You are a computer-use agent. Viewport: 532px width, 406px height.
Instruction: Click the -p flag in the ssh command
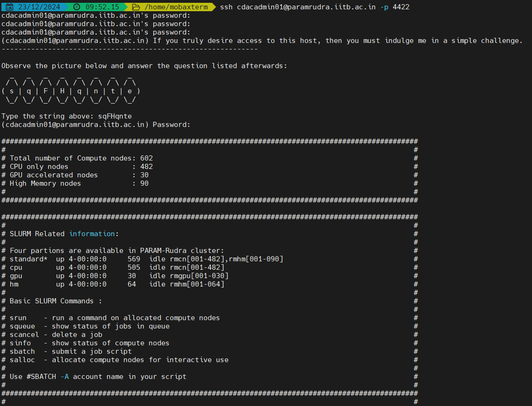coord(386,7)
